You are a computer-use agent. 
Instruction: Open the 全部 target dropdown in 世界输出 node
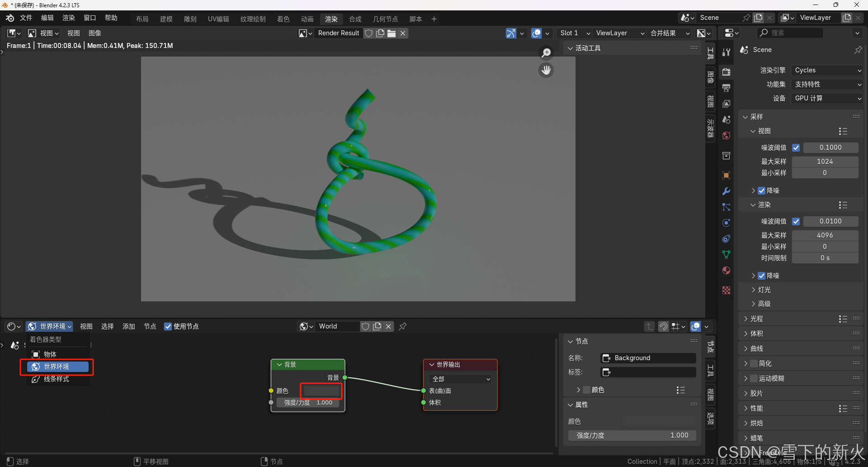[460, 379]
